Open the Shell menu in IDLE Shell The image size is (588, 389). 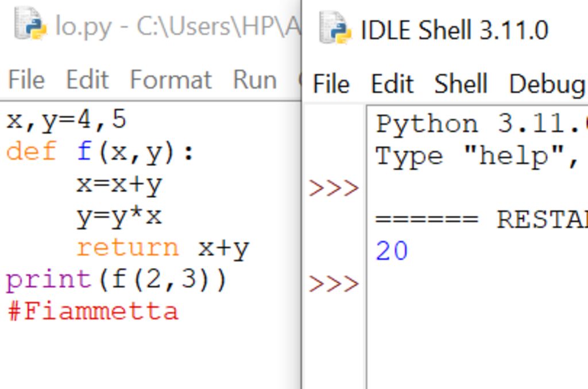(461, 84)
